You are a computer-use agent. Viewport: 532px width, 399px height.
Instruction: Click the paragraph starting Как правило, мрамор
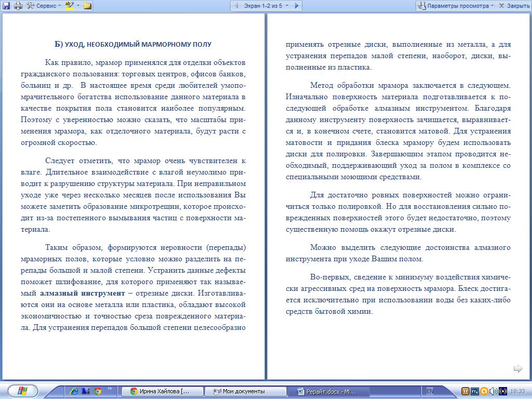133,102
